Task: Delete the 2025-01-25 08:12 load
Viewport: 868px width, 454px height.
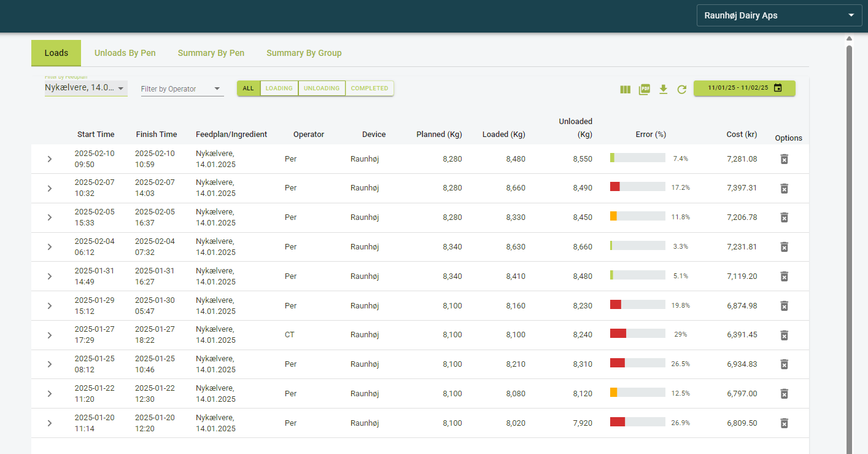Action: pyautogui.click(x=784, y=364)
